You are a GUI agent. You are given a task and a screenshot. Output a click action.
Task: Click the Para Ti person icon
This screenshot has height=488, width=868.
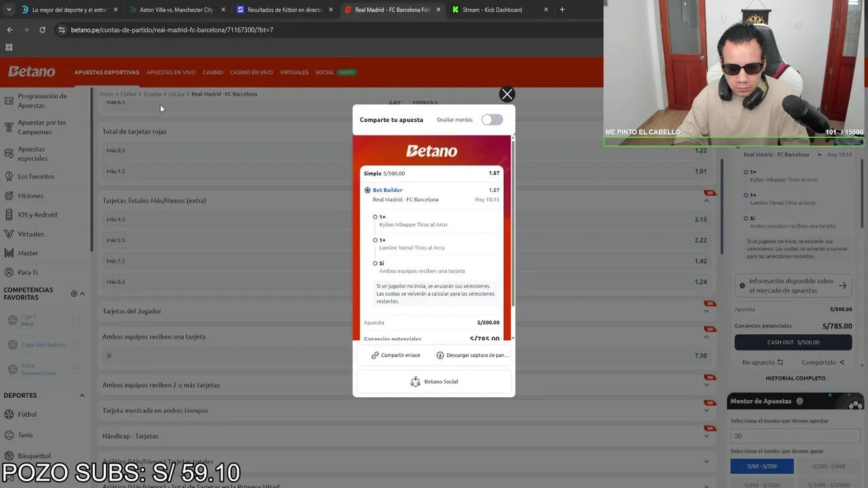9,272
